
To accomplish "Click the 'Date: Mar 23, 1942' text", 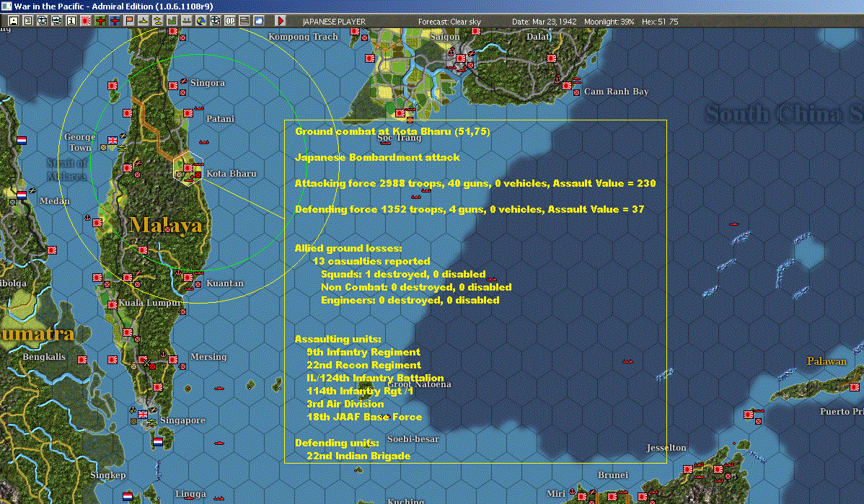I will click(x=545, y=22).
